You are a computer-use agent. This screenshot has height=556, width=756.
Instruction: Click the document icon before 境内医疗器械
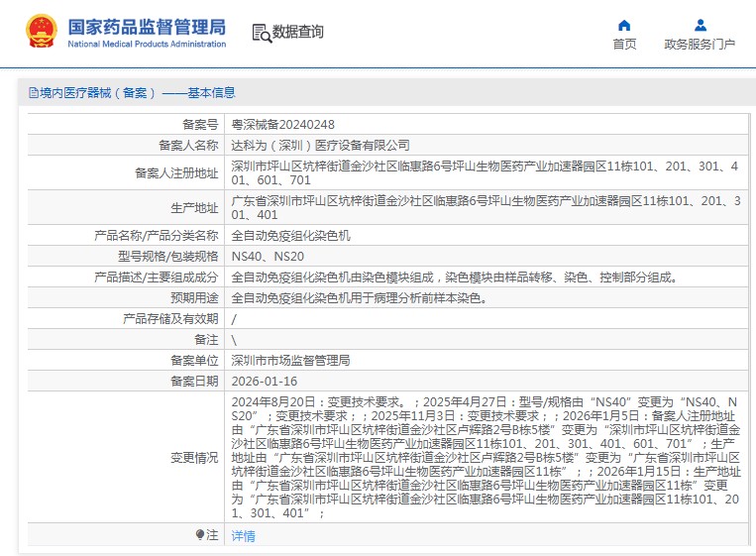coord(33,93)
